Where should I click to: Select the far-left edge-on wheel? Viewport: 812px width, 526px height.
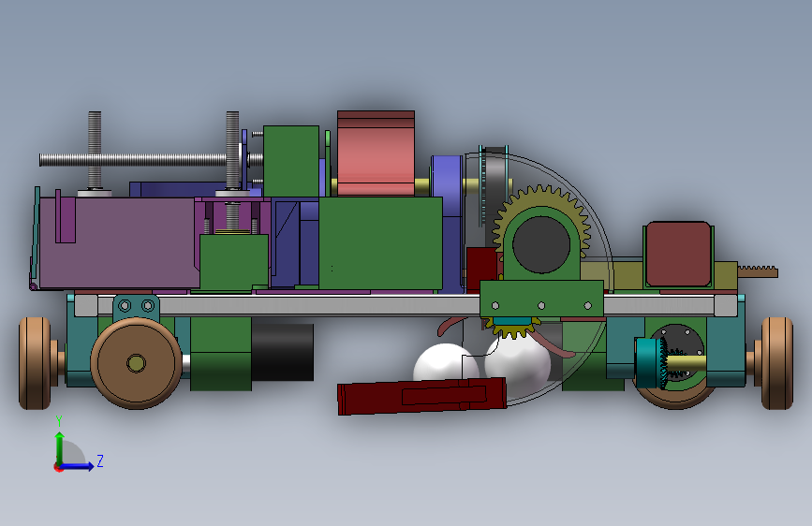pos(36,363)
